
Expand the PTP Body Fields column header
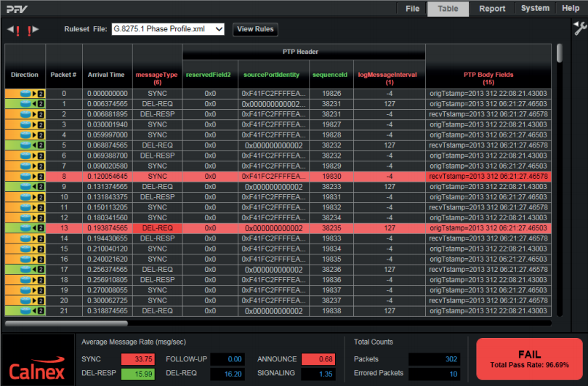(488, 78)
